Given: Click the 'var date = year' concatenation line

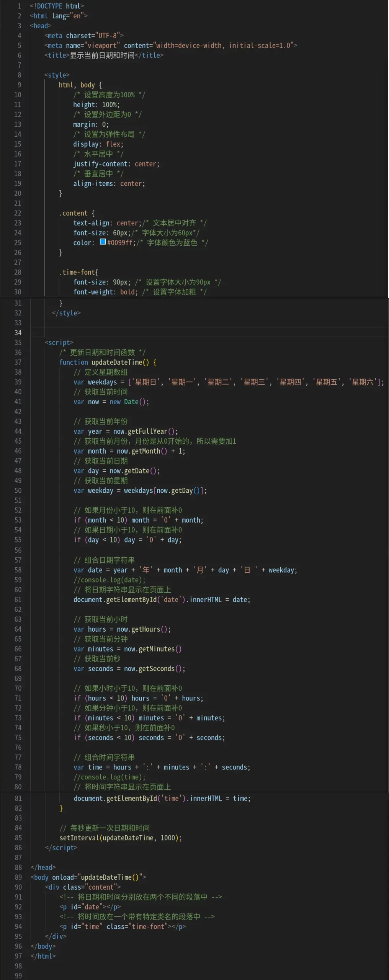Looking at the screenshot, I should coord(185,570).
